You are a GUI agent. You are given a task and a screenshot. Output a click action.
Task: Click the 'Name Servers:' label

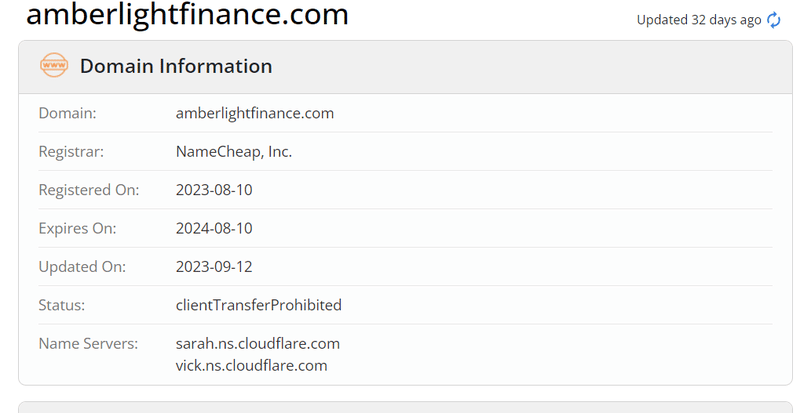point(88,344)
